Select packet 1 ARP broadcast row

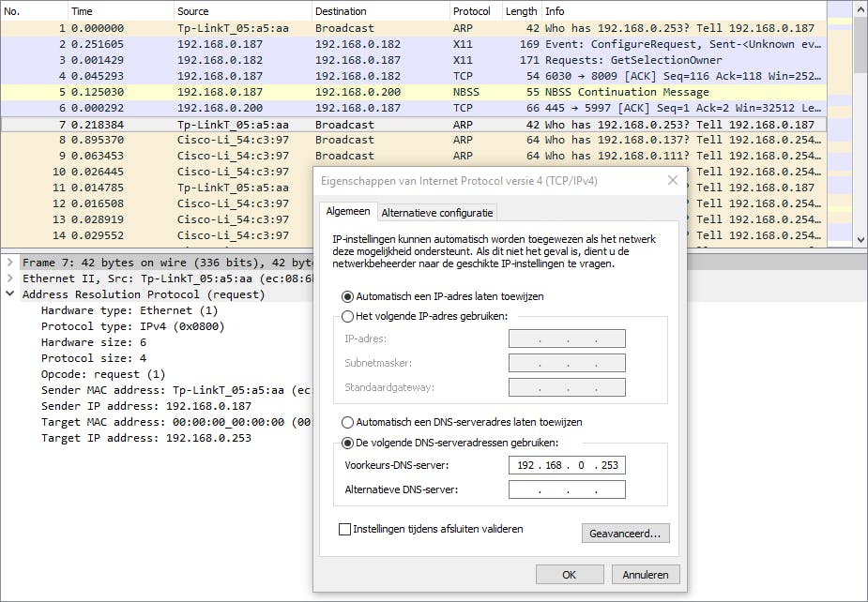(413, 28)
